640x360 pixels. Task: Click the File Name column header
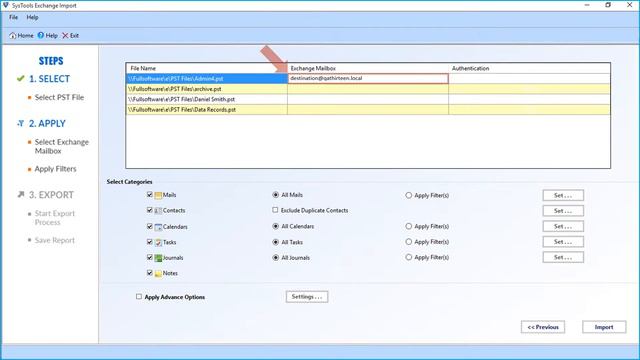click(x=207, y=68)
